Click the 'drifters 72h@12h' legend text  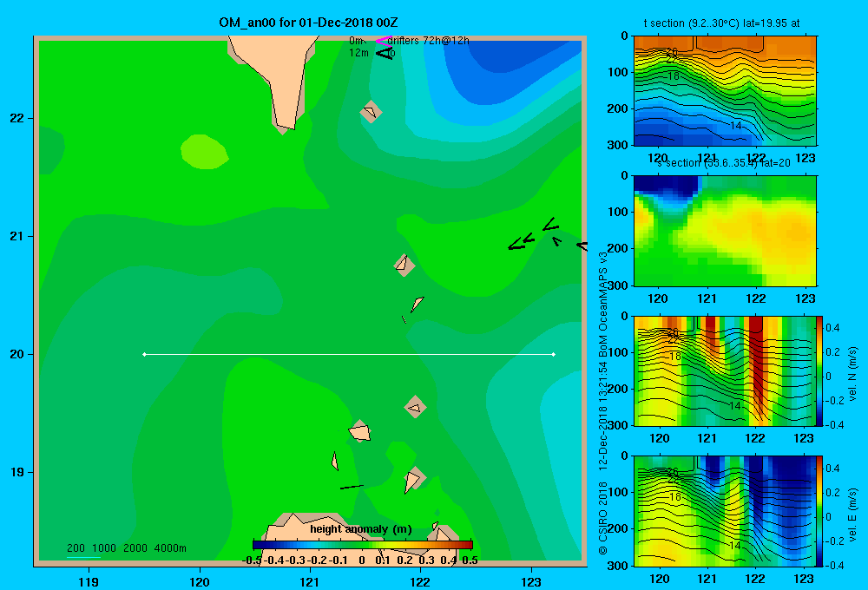(x=429, y=41)
